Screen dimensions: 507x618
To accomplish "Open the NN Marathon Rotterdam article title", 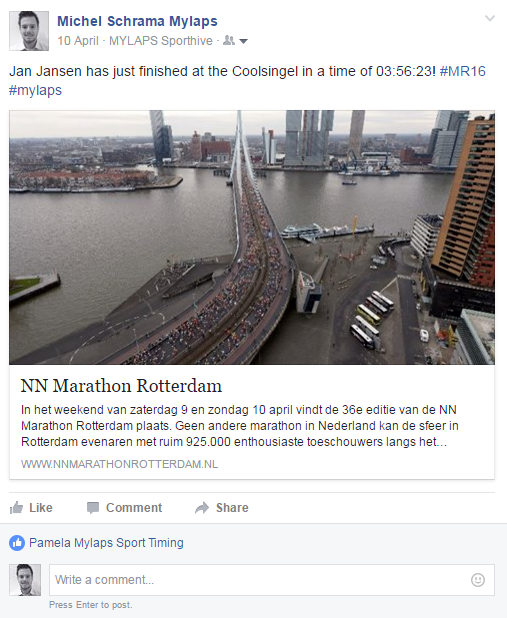I will (x=121, y=385).
